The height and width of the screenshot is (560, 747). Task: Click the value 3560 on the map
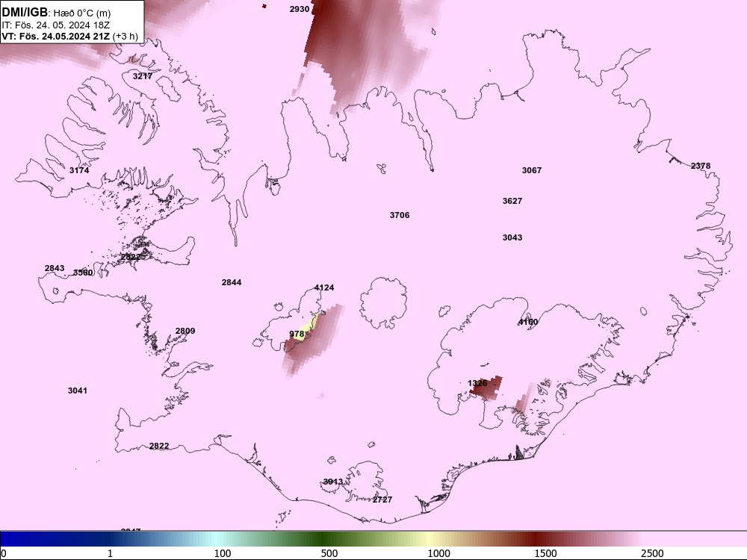(83, 273)
